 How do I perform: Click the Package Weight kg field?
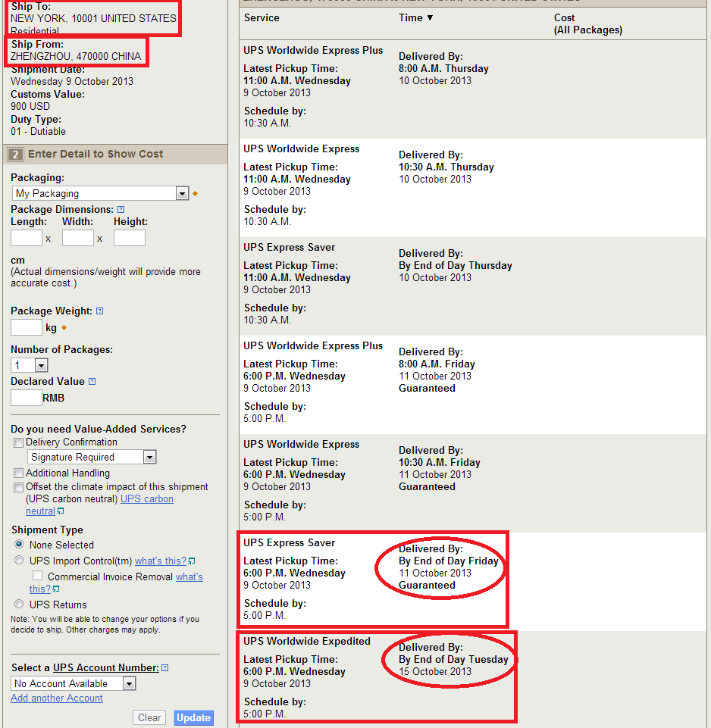[x=27, y=327]
